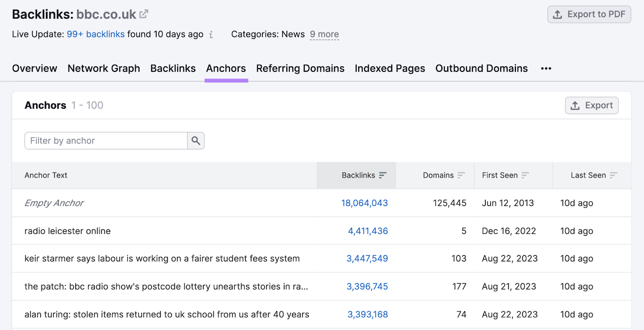Image resolution: width=644 pixels, height=330 pixels.
Task: Open bbc.co.uk external link icon
Action: (x=144, y=14)
